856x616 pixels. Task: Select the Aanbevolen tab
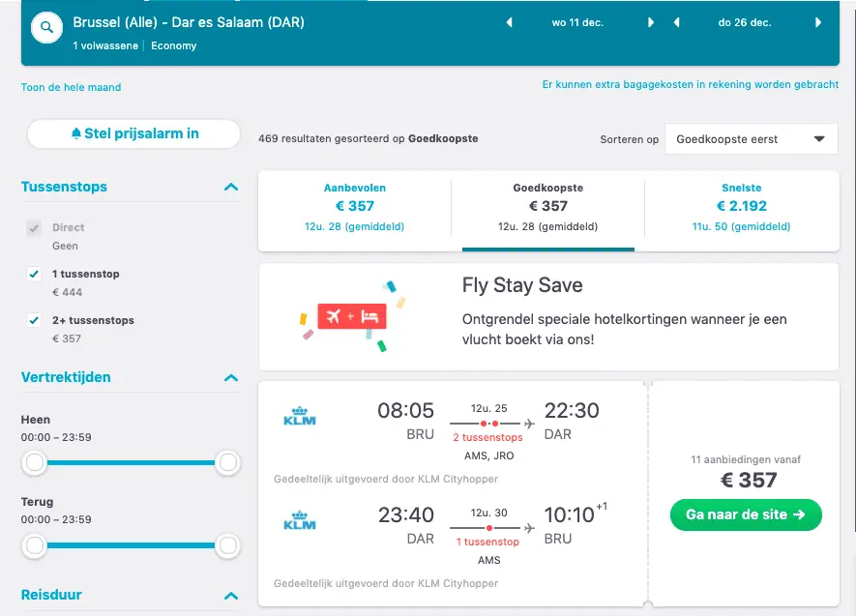pyautogui.click(x=355, y=207)
